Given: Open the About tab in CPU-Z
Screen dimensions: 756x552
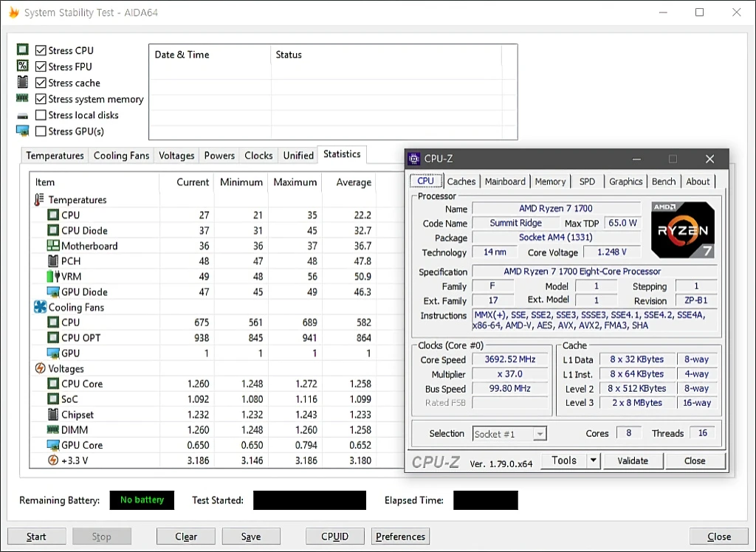Looking at the screenshot, I should pos(698,182).
